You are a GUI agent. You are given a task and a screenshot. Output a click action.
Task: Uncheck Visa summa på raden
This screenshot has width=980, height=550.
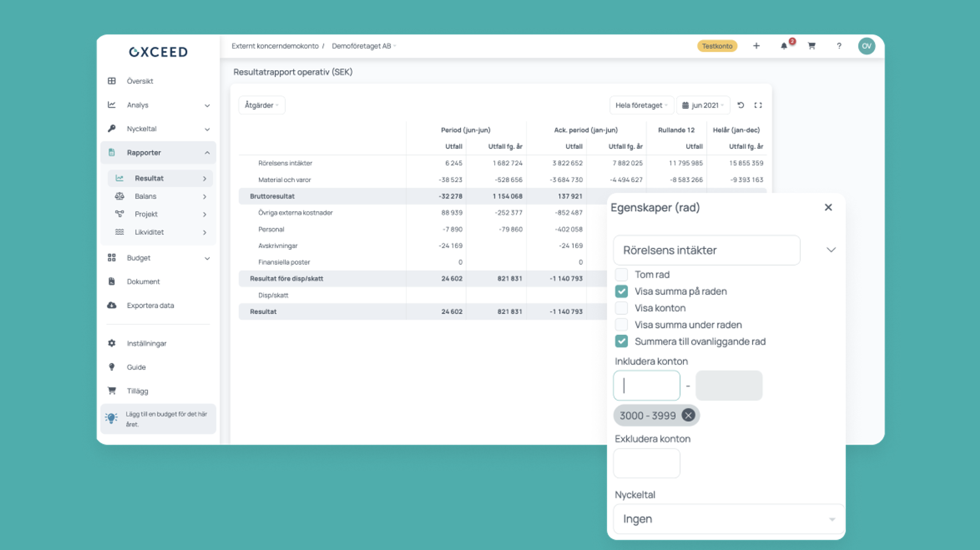(x=621, y=291)
